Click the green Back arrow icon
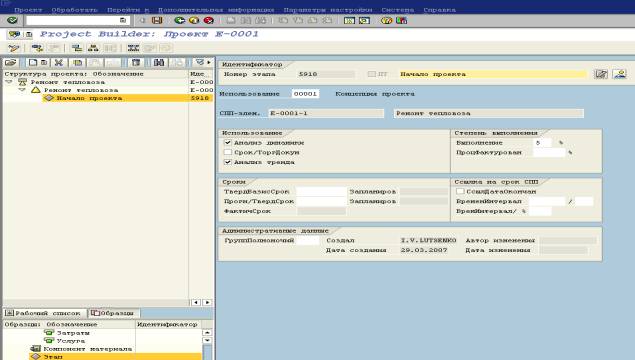This screenshot has height=360, width=635. pos(179,20)
